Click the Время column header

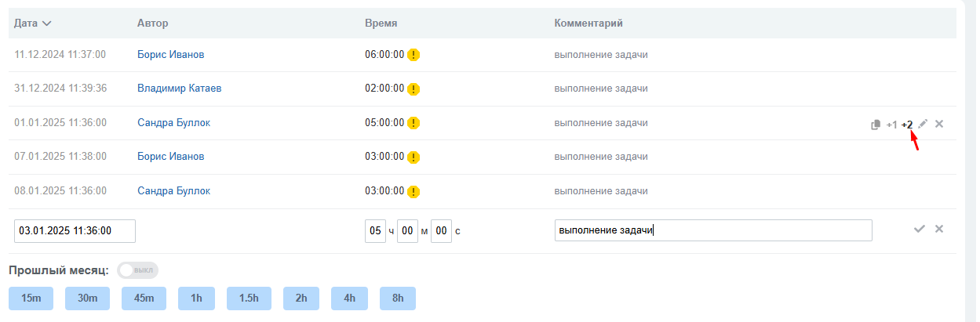tap(381, 24)
